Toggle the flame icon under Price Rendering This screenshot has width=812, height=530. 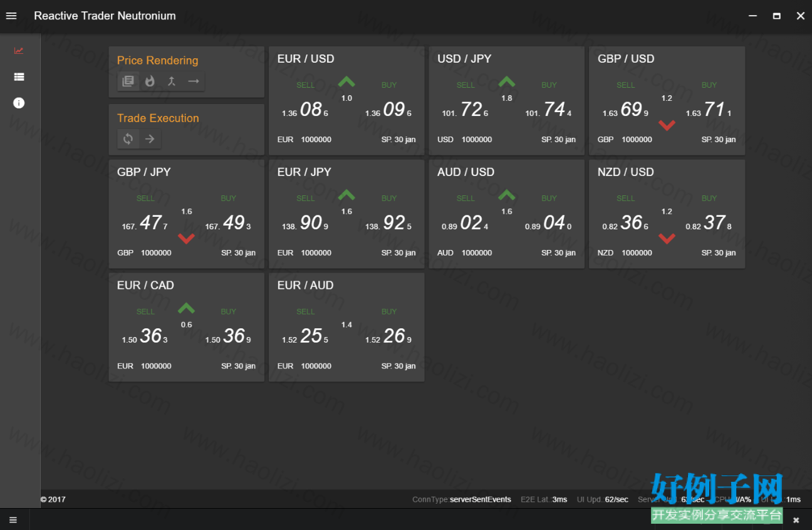150,81
